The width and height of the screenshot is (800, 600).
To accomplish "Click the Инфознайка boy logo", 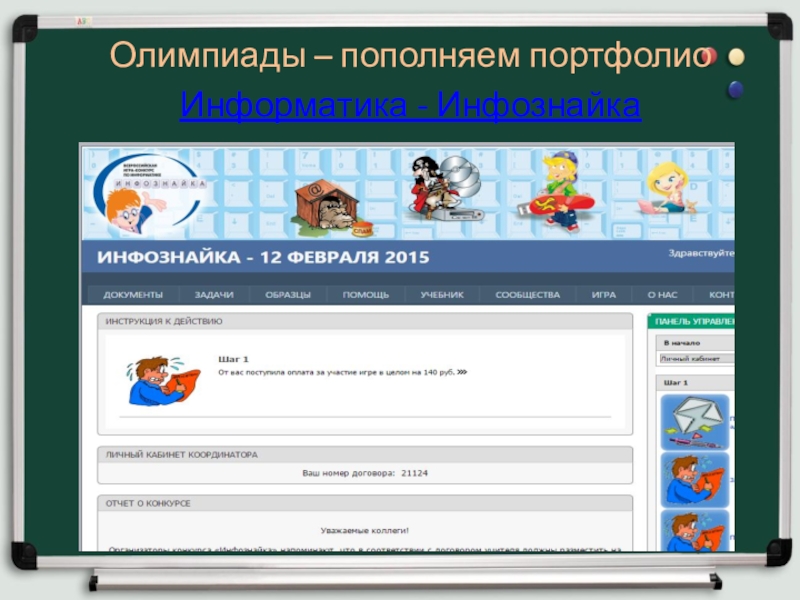I will click(x=148, y=194).
